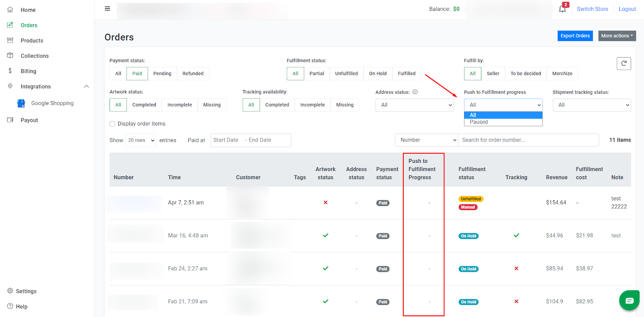Click the Start Date field
Viewport: 644px width, 317px height.
tap(226, 140)
